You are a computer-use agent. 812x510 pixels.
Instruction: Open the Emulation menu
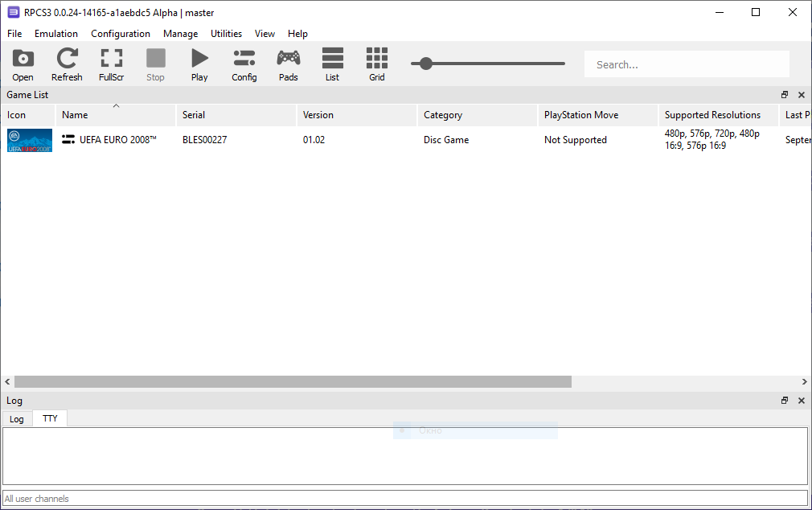pos(56,34)
